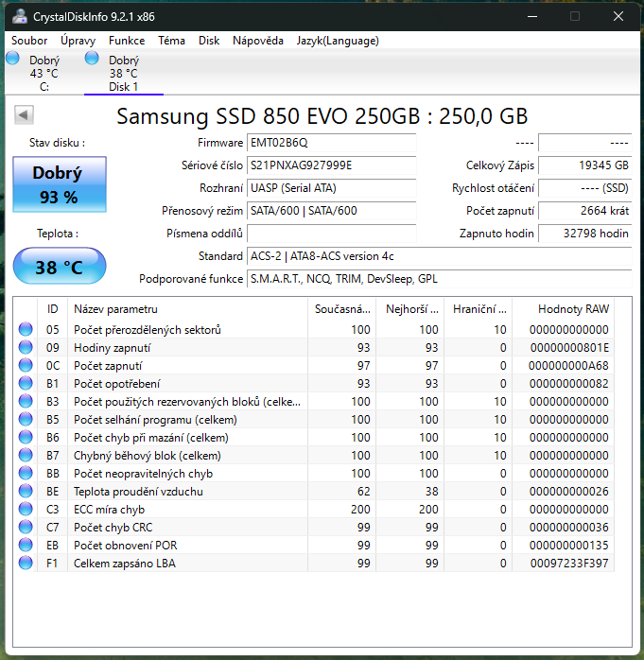644x660 pixels.
Task: Click the previous disk arrow icon
Action: (24, 114)
